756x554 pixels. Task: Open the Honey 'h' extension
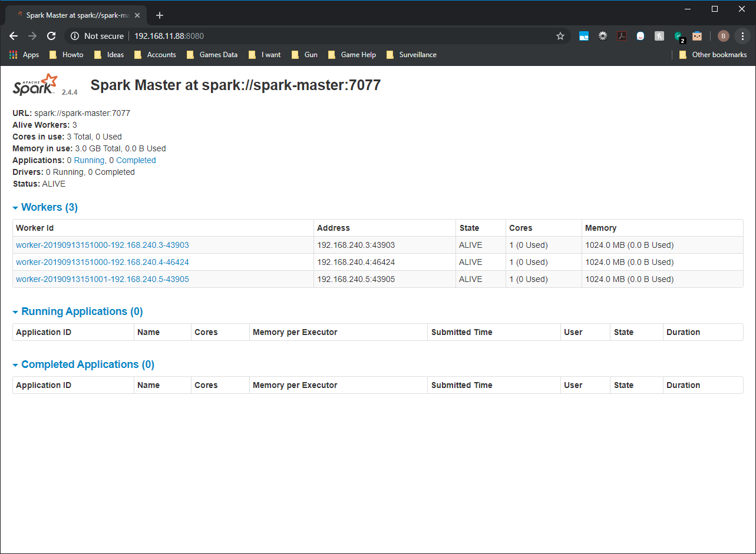[659, 36]
